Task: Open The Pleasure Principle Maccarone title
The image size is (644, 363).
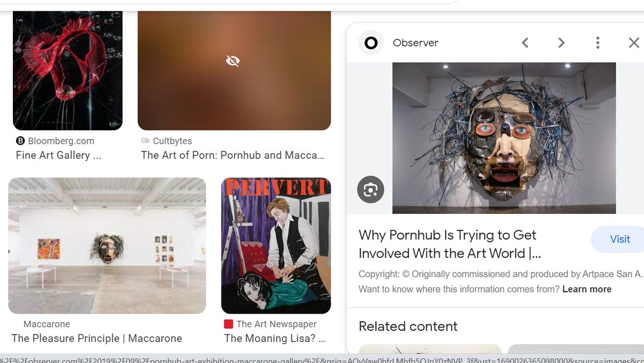Action: point(97,338)
